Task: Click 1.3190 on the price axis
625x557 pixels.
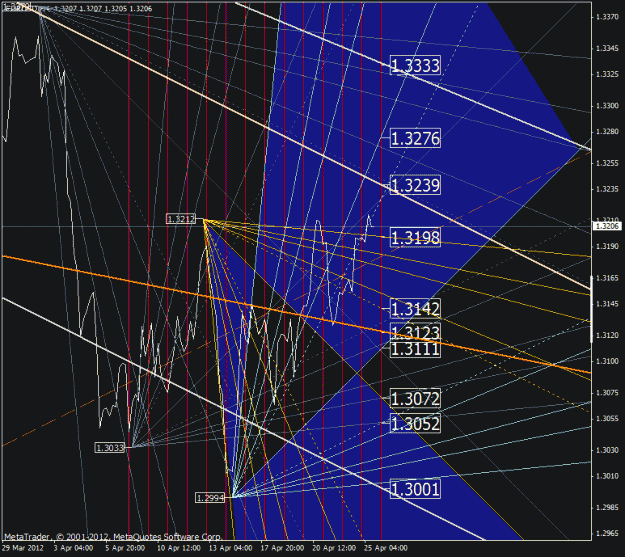Action: coord(607,246)
